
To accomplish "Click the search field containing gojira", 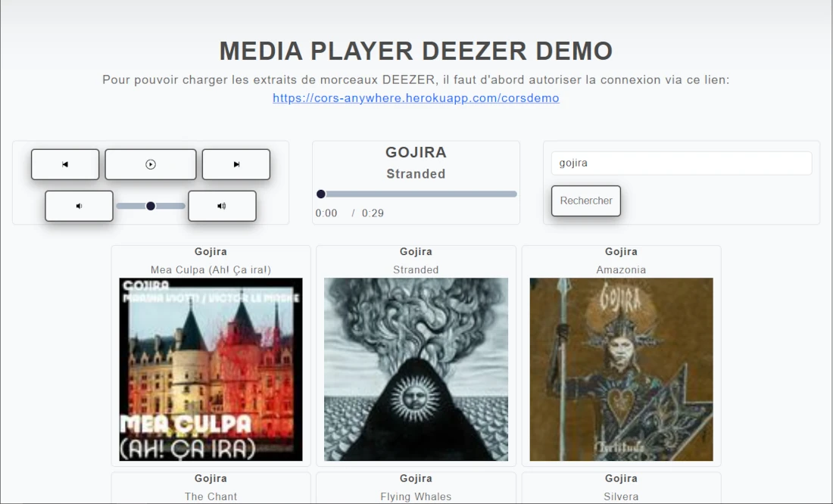I will coord(682,163).
